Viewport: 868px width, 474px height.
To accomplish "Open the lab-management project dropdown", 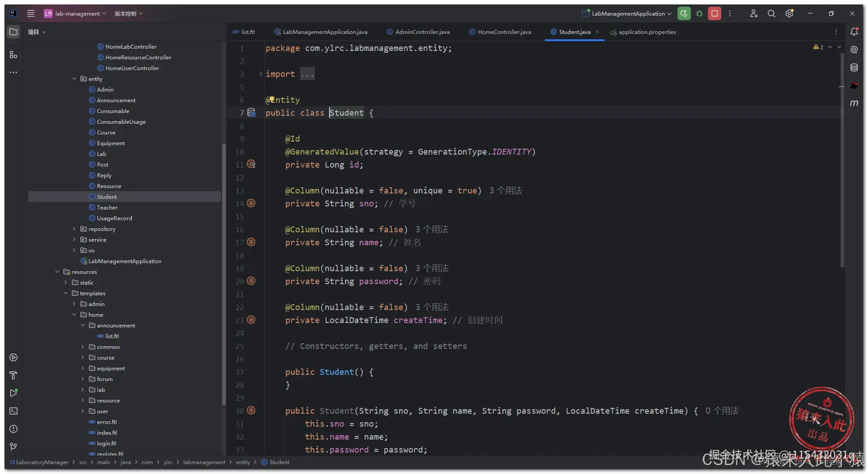I will [x=75, y=13].
